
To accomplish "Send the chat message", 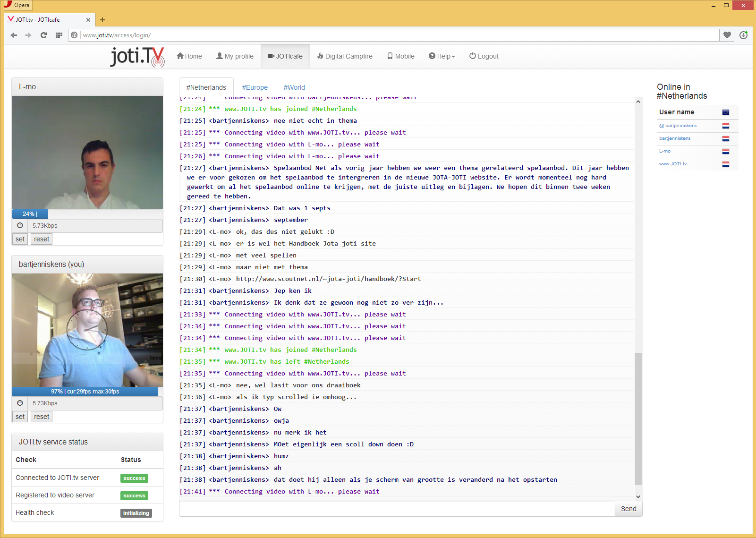I will tap(629, 509).
